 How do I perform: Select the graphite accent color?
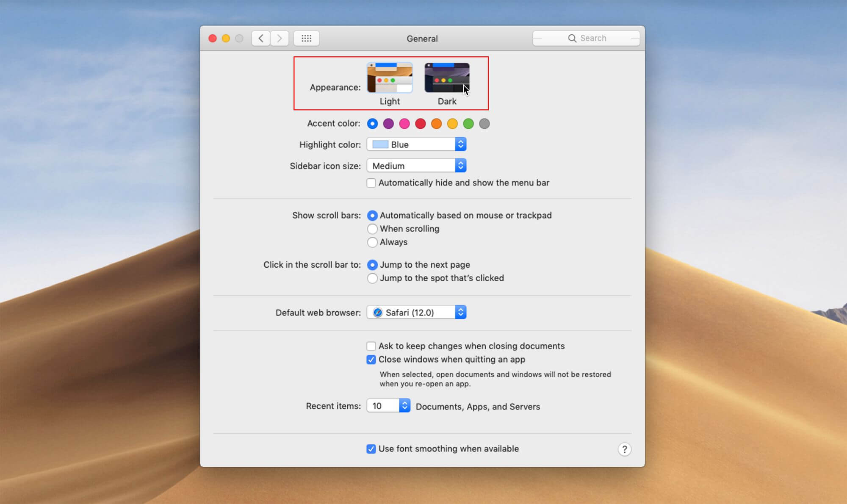pyautogui.click(x=484, y=124)
